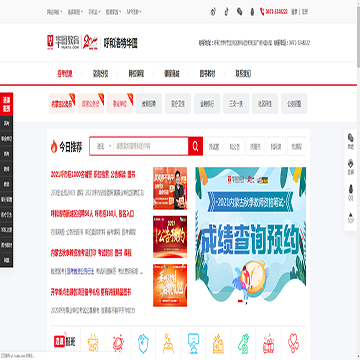Click the 医疗卫生 category button
Image resolution: width=360 pixels, height=360 pixels.
(x=178, y=104)
